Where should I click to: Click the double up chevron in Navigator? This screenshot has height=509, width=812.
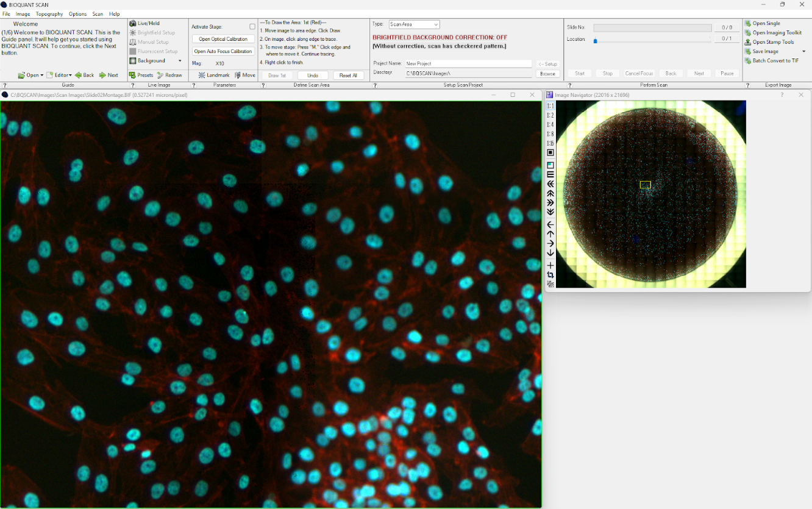click(x=550, y=193)
